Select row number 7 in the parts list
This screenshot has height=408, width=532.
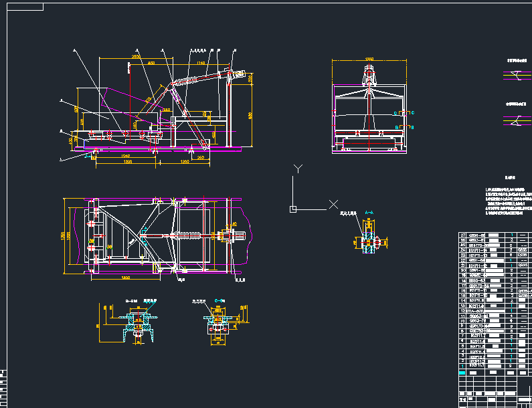coord(463,336)
